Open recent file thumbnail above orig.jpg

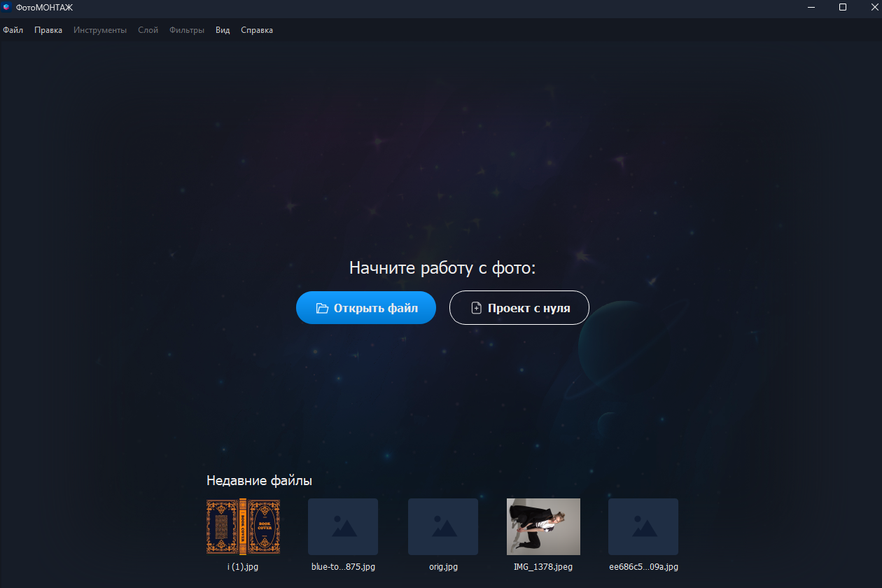pos(443,526)
